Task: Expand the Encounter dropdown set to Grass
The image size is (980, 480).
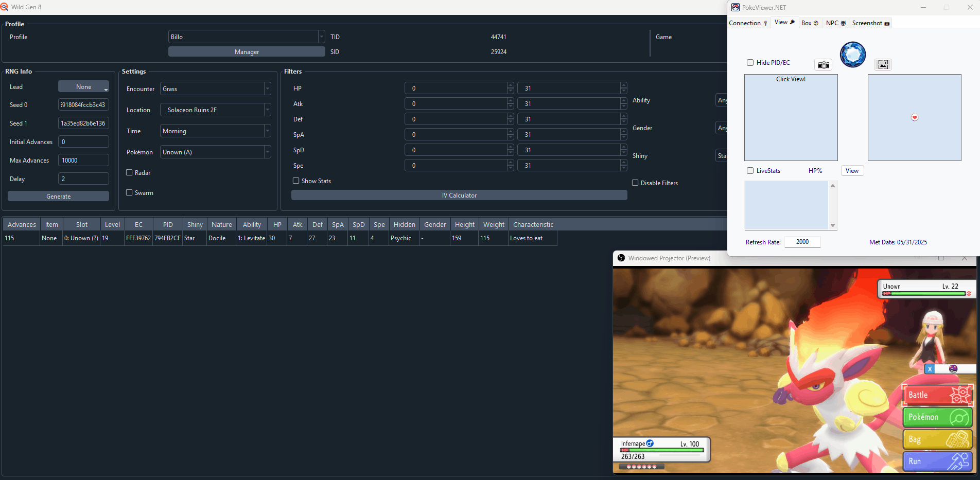Action: 215,89
